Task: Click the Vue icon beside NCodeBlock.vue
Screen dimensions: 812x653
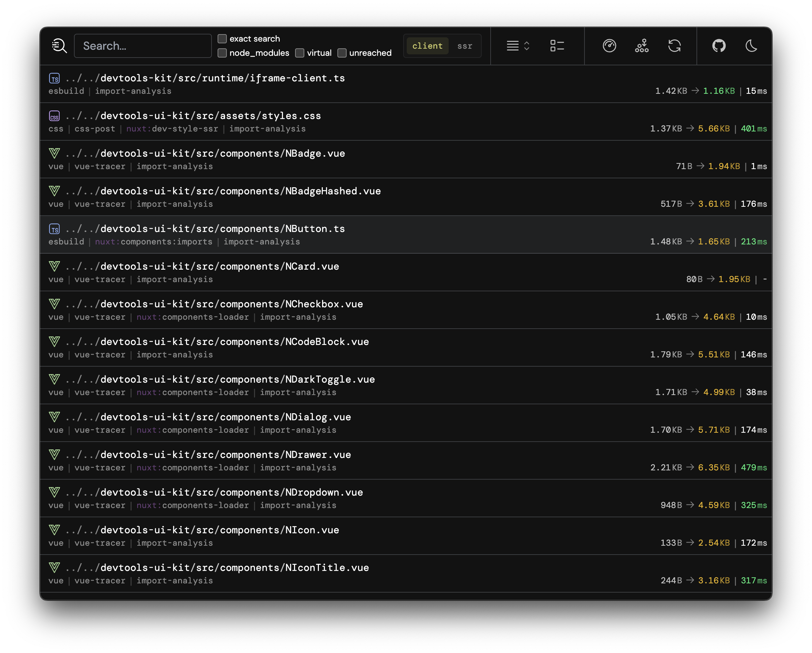Action: tap(55, 342)
